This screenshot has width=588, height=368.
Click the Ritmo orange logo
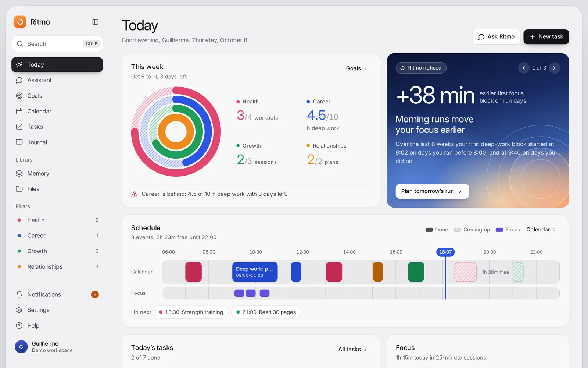coord(20,22)
